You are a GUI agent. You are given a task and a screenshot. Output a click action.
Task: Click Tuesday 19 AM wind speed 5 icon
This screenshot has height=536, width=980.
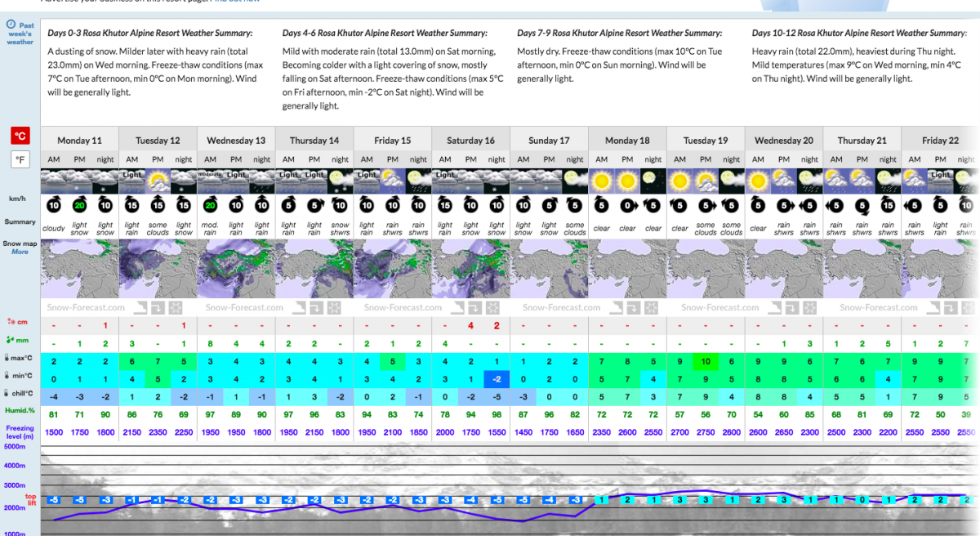(679, 204)
